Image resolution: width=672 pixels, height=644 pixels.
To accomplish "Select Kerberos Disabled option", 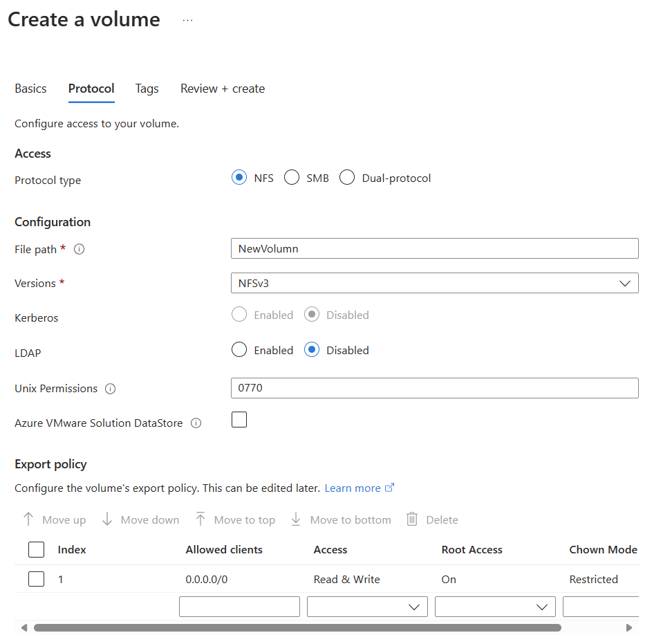I will point(312,314).
